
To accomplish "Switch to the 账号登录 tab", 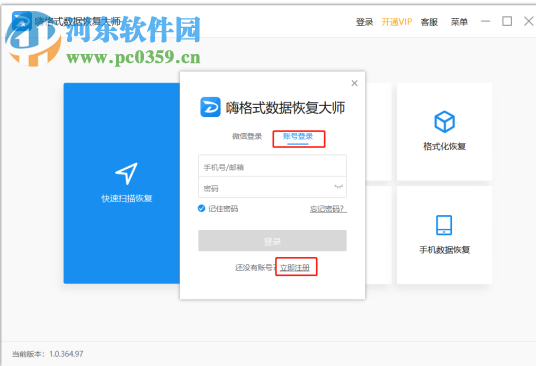I will pos(298,136).
